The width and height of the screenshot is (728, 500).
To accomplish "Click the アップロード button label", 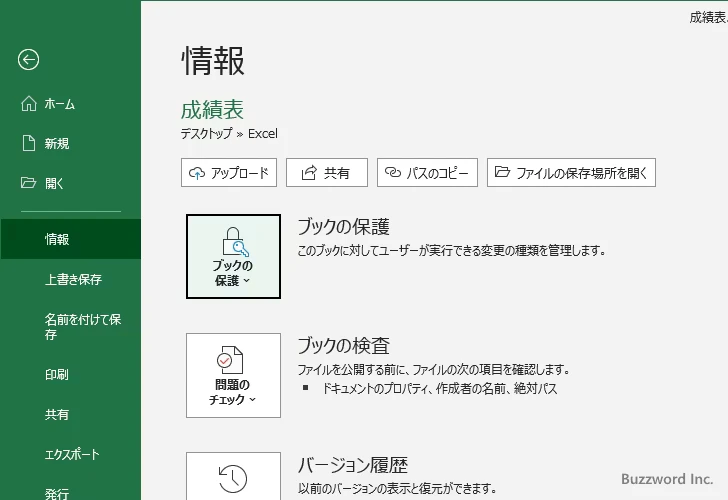I will [240, 173].
